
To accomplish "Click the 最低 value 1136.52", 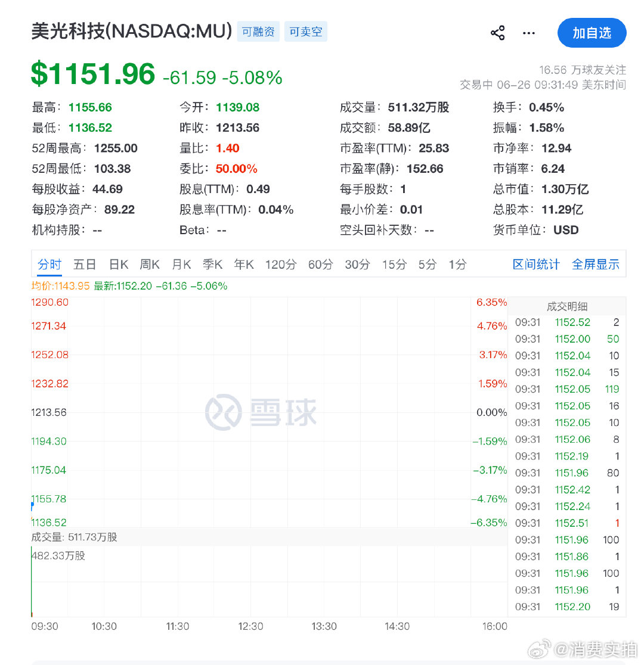I will point(90,128).
